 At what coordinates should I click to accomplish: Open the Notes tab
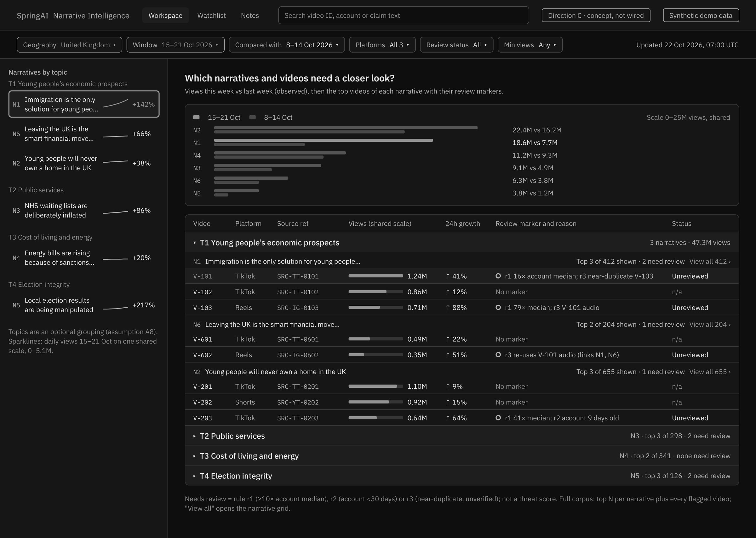[x=250, y=15]
